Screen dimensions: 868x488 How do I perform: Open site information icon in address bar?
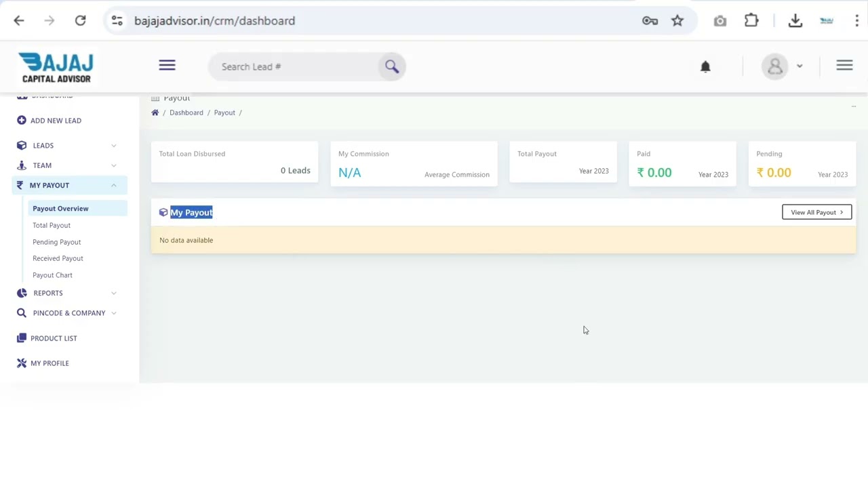[x=117, y=21]
